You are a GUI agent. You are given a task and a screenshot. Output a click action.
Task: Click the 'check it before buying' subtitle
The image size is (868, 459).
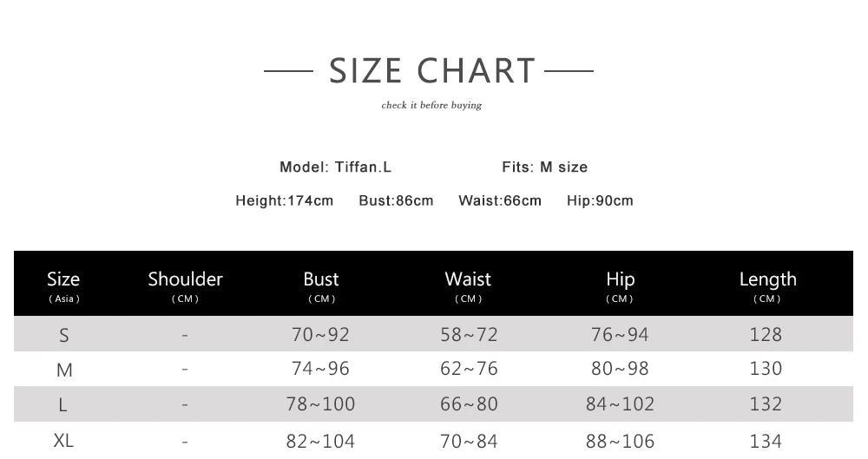coord(431,106)
